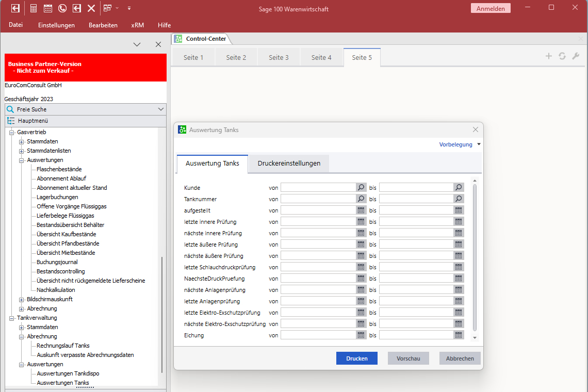
Task: Click the Vorschau button
Action: pos(408,358)
